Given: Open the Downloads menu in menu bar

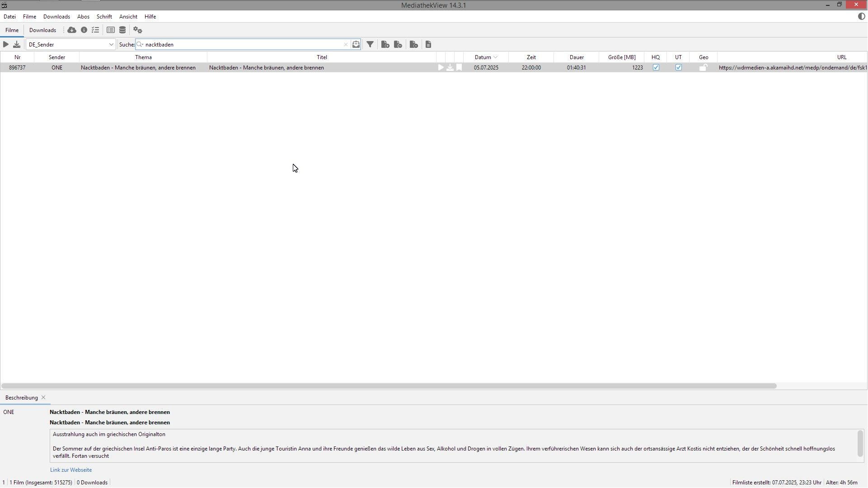Looking at the screenshot, I should click(56, 17).
